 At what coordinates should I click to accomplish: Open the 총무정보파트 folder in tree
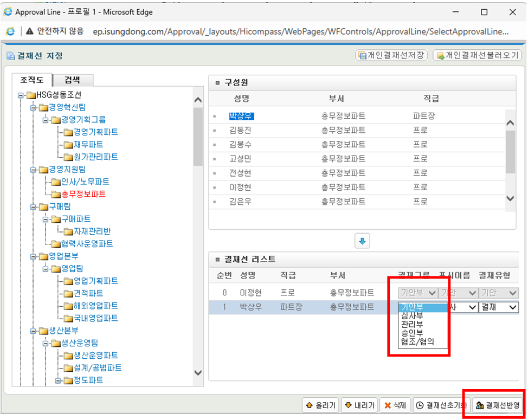click(82, 194)
